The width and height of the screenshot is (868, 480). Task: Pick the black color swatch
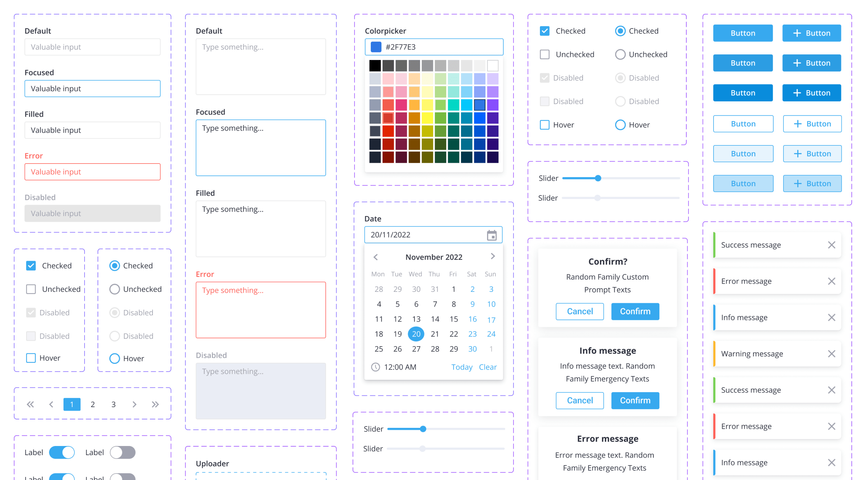point(375,65)
